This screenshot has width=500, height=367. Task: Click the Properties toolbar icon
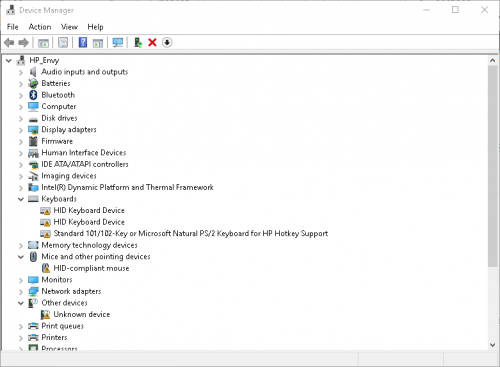click(63, 43)
